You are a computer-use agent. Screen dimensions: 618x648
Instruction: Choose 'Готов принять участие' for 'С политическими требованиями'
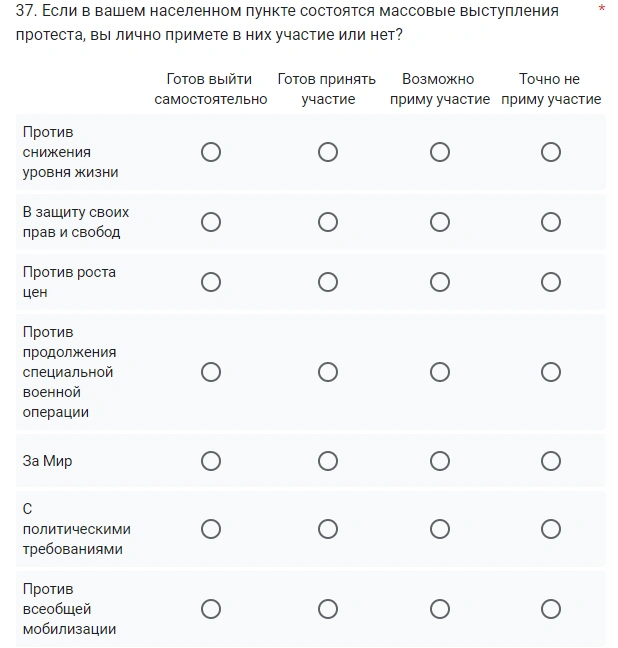(x=328, y=529)
